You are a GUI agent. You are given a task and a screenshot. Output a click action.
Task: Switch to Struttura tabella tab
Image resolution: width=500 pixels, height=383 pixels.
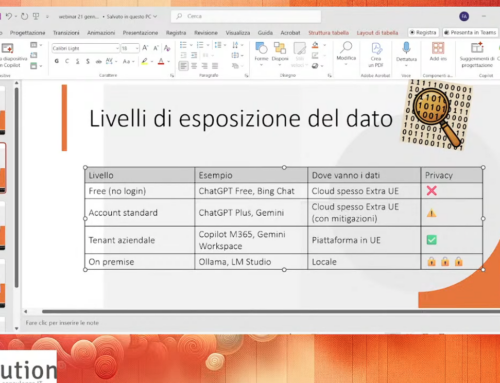tap(328, 33)
